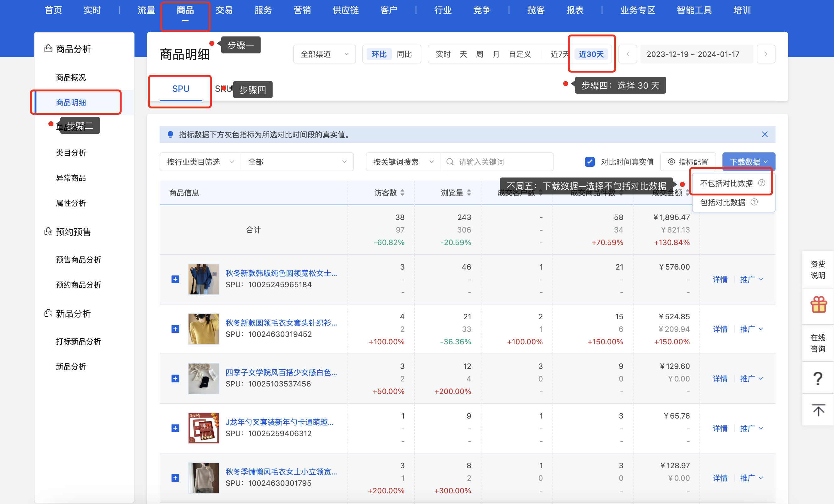The height and width of the screenshot is (504, 834).
Task: Expand row for SPU 10025245965184
Action: point(175,279)
